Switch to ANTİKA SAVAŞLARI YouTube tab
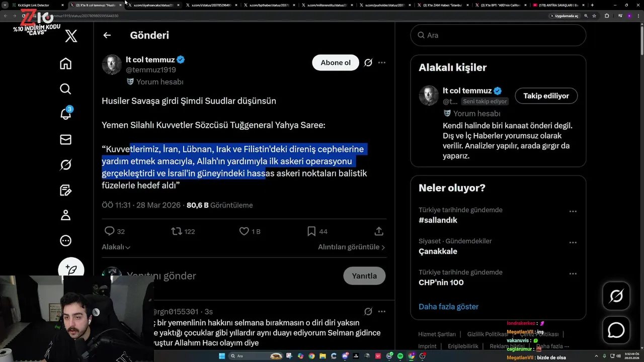The width and height of the screenshot is (644, 362). pos(558,5)
